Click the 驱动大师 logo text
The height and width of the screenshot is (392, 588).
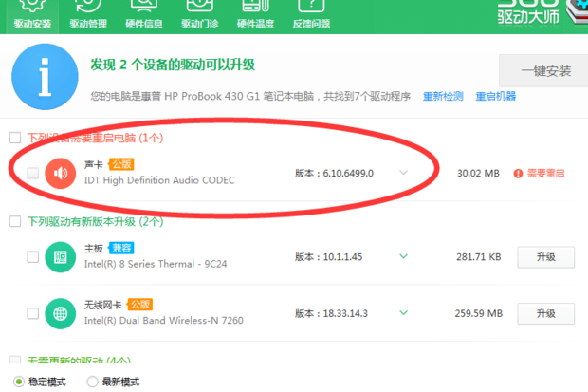click(x=528, y=17)
